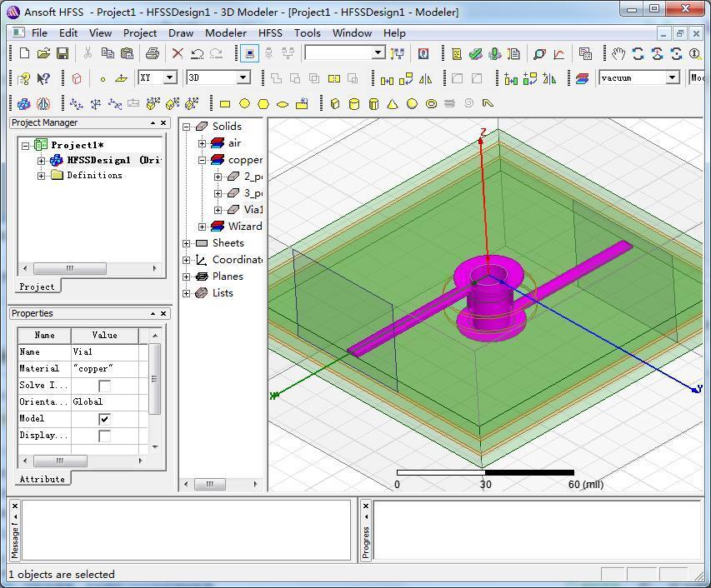Draw a torus solid

(431, 104)
